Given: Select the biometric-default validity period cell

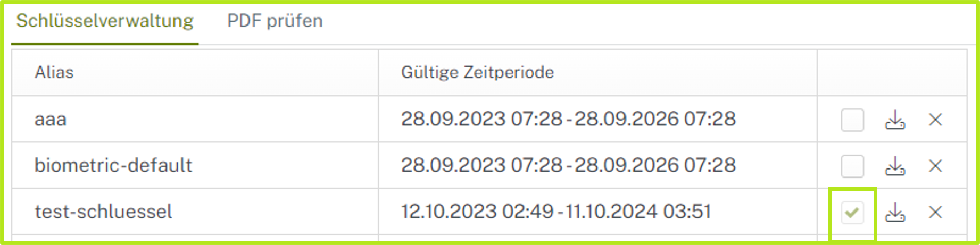Looking at the screenshot, I should tap(568, 166).
